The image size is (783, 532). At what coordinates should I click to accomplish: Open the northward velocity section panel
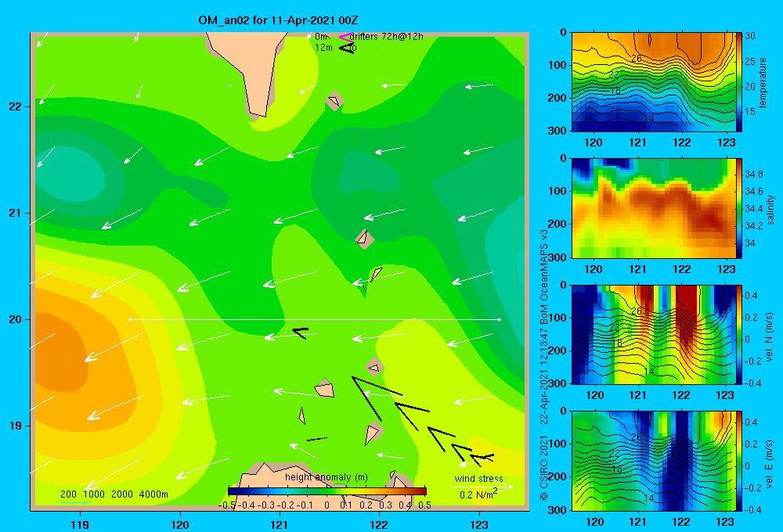[x=653, y=334]
